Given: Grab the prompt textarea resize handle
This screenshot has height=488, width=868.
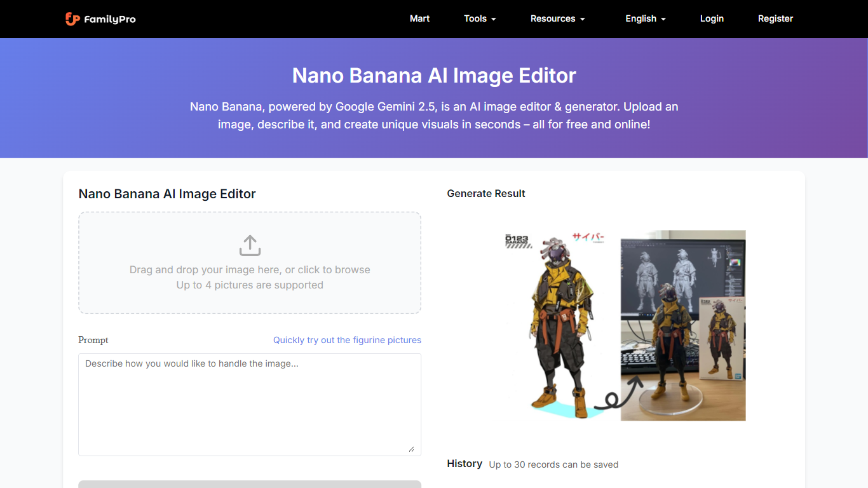Looking at the screenshot, I should point(411,449).
